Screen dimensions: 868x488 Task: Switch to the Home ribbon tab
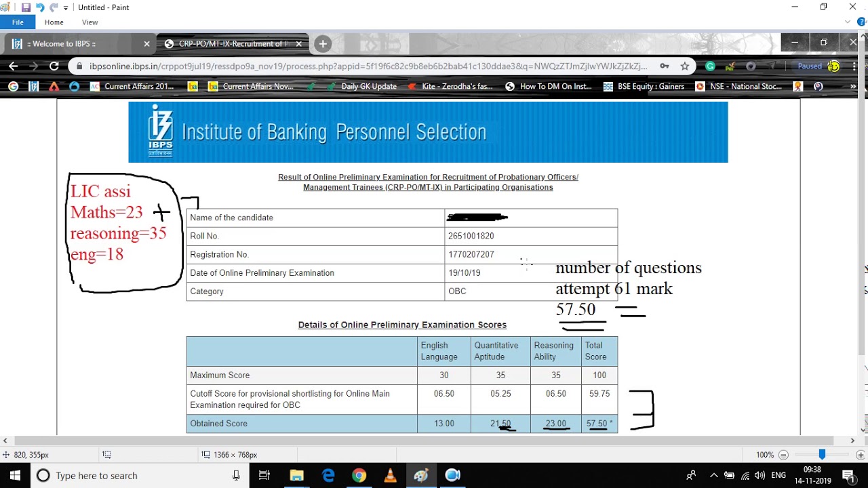coord(54,22)
